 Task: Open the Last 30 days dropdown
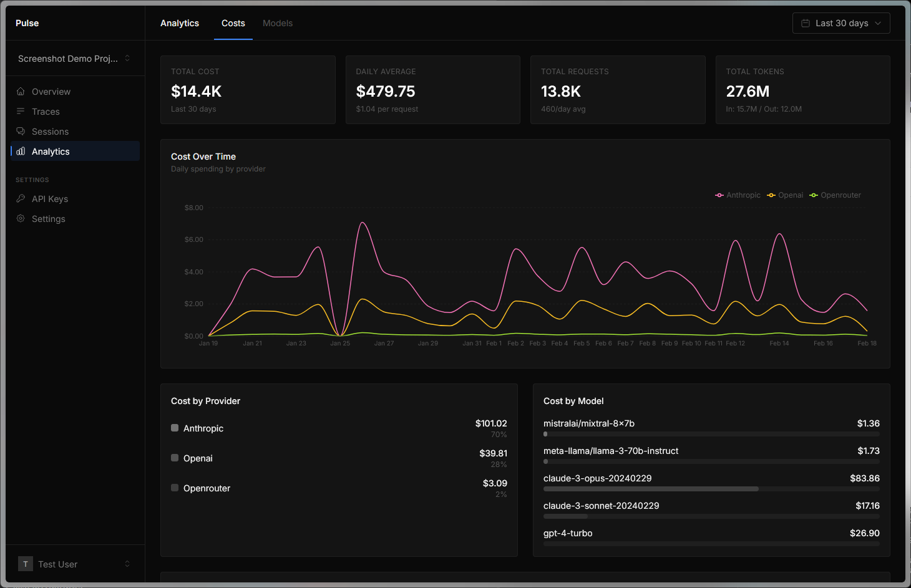(841, 23)
